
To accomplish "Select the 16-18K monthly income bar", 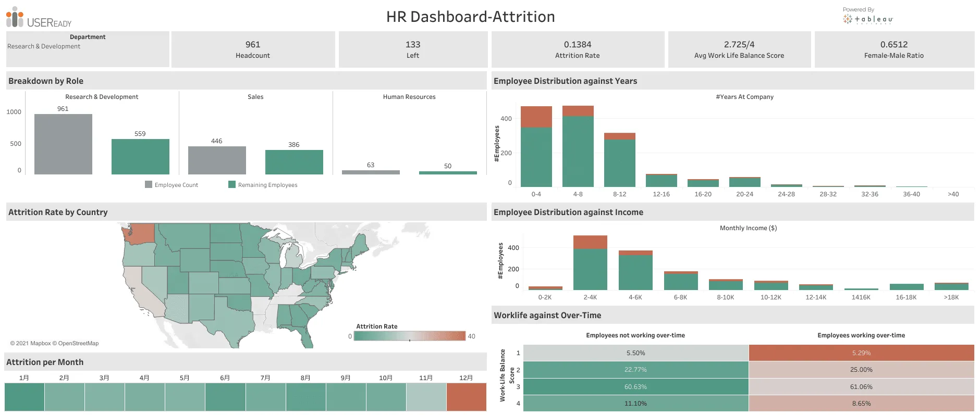I will 906,287.
